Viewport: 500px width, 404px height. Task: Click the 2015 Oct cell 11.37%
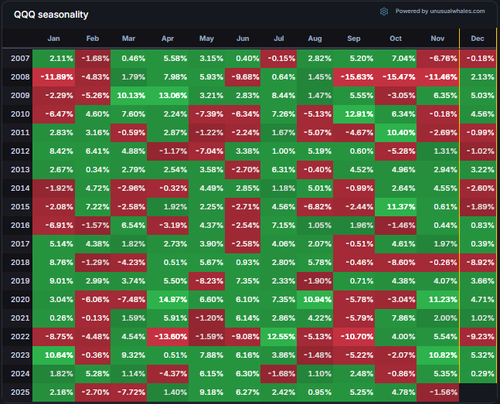tap(396, 207)
